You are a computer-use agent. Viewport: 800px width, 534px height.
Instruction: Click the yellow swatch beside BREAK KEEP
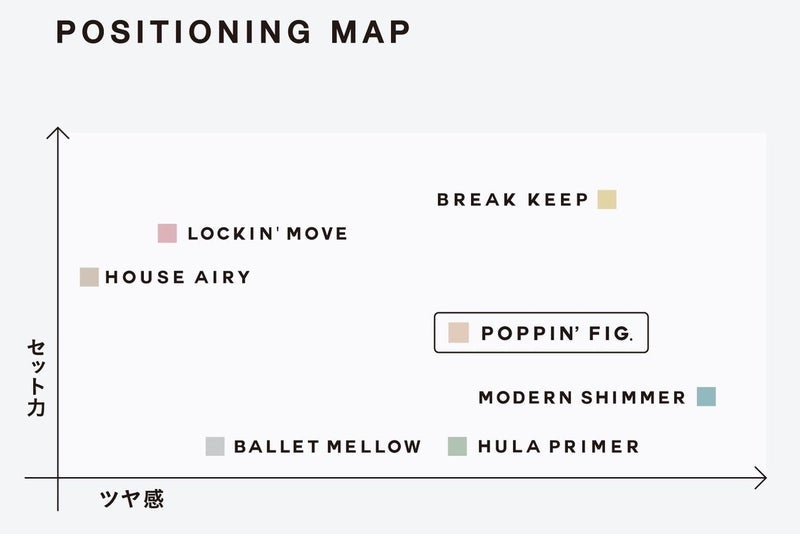[607, 199]
